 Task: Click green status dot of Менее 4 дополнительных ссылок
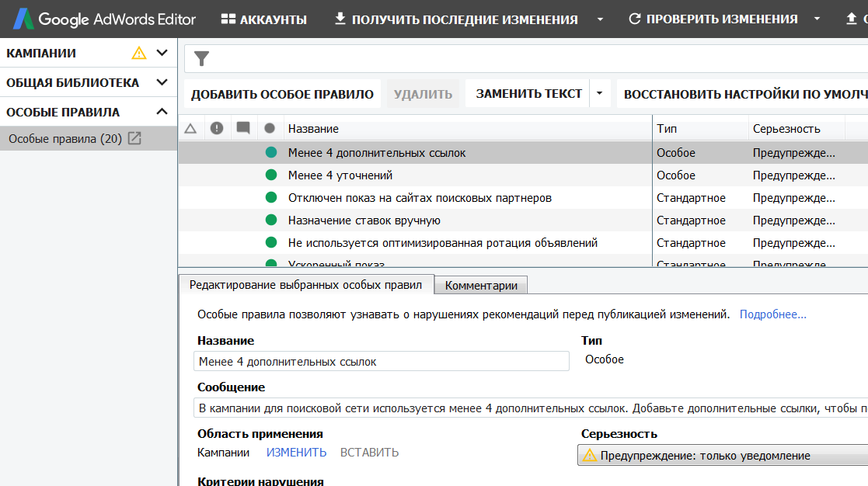[270, 152]
